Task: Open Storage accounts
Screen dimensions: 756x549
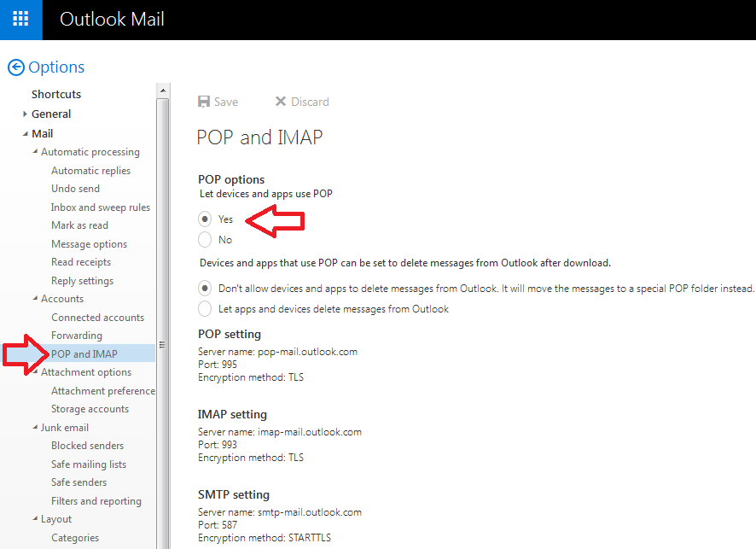Action: [90, 409]
